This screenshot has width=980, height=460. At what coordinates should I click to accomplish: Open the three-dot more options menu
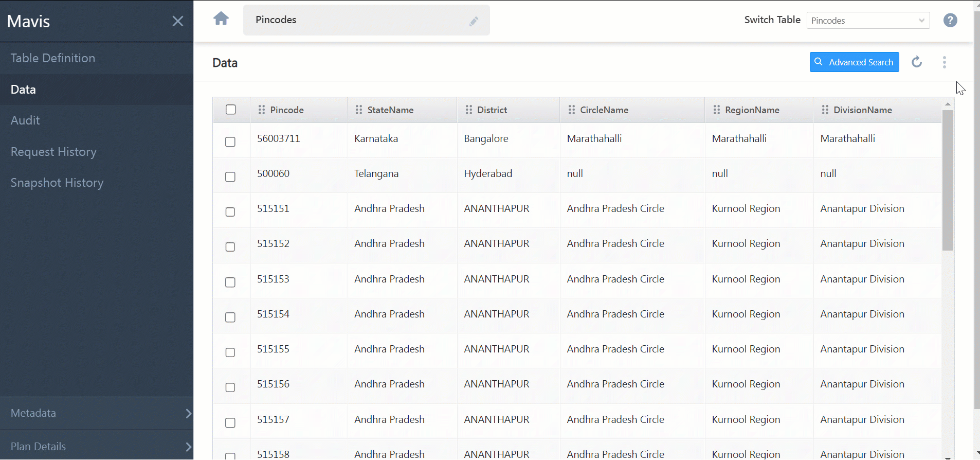944,62
